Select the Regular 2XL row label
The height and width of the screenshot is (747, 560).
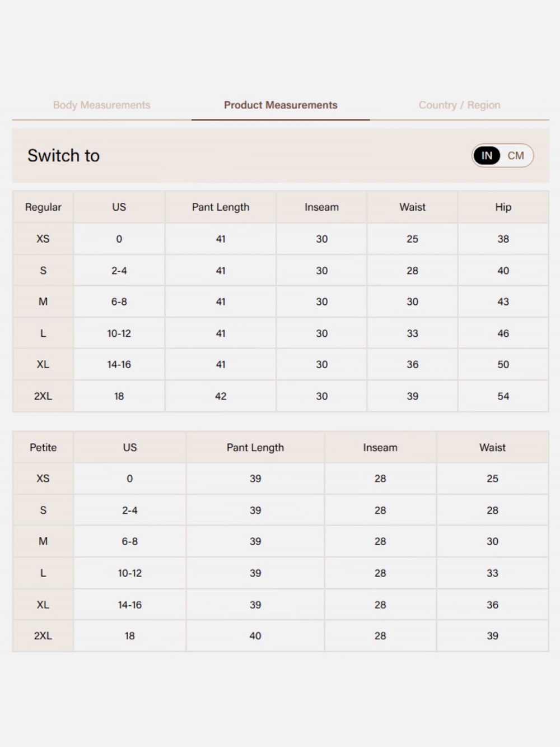43,396
